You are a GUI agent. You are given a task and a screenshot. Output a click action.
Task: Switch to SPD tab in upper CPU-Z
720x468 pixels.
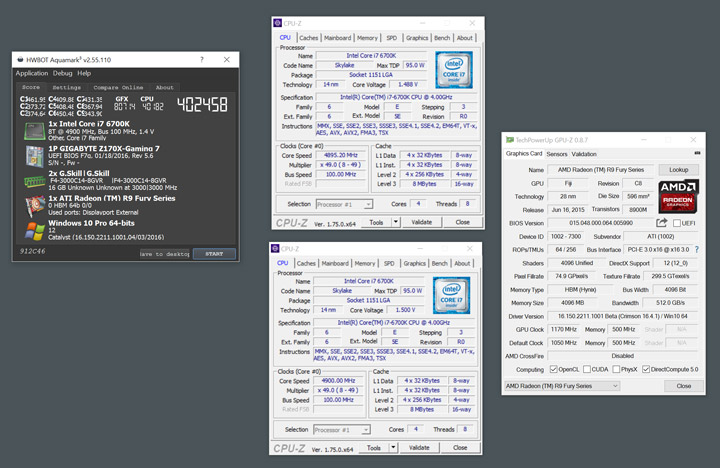click(392, 38)
